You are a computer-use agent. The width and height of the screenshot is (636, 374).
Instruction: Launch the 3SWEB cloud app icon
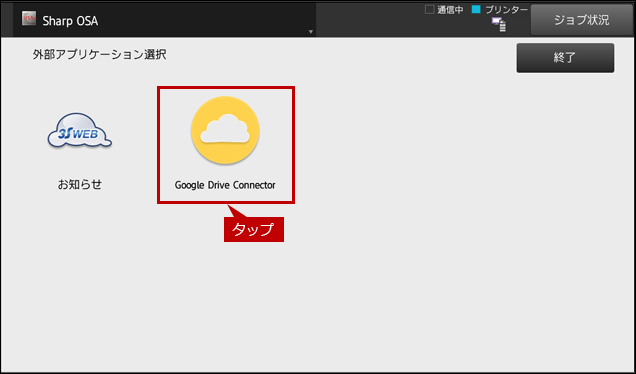tap(80, 131)
